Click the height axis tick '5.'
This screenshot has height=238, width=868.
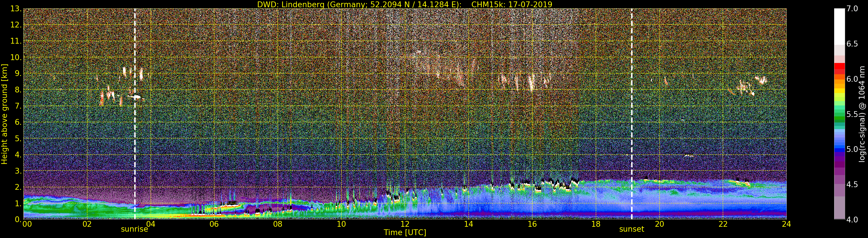pyautogui.click(x=18, y=138)
